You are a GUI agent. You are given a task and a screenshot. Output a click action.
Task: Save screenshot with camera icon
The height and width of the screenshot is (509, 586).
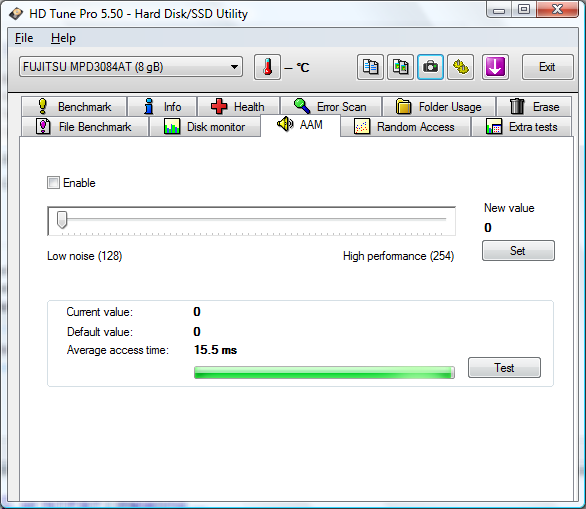(x=431, y=67)
